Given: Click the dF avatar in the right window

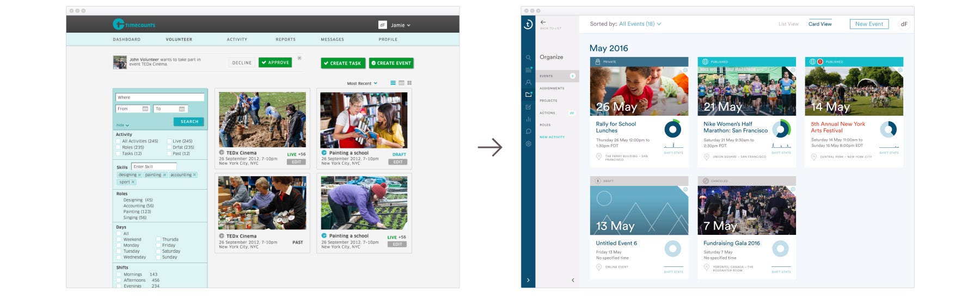Looking at the screenshot, I should tap(904, 24).
